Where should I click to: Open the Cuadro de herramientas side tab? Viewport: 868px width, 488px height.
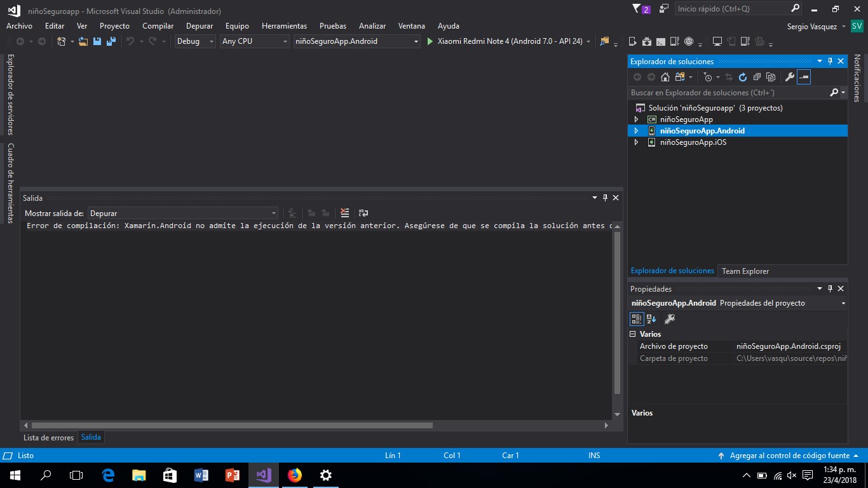10,183
